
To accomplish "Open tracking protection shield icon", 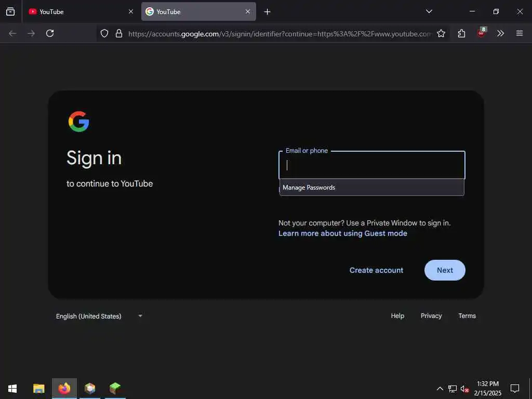I will coord(104,33).
